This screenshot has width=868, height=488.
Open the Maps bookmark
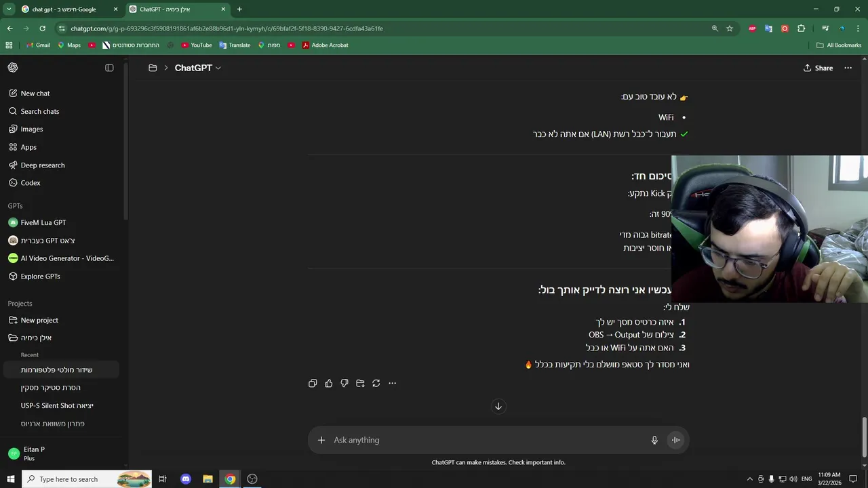click(x=69, y=45)
